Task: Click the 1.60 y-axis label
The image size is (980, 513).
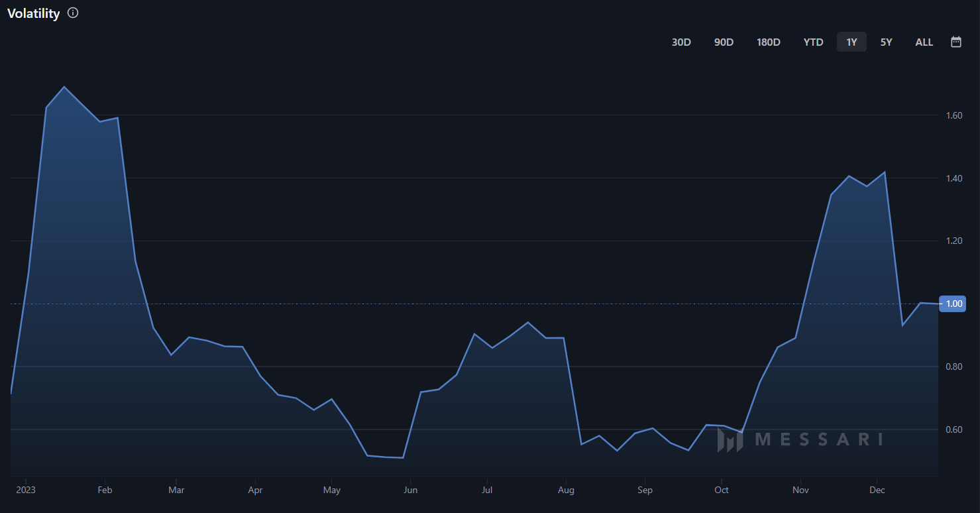Action: click(x=954, y=115)
